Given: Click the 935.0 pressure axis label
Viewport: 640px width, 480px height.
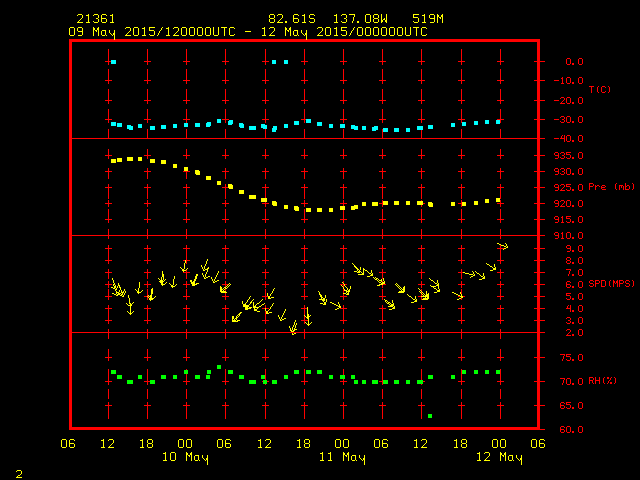Looking at the screenshot, I should (x=569, y=156).
